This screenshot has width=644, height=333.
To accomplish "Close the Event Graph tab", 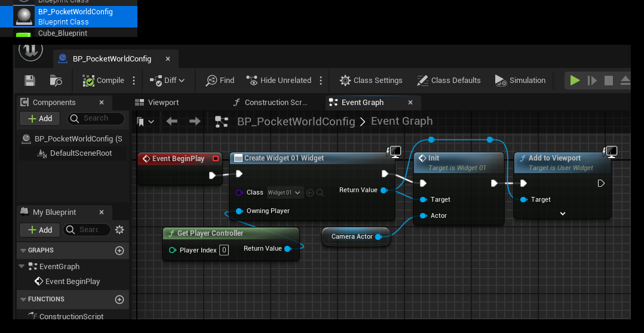I will (x=410, y=103).
